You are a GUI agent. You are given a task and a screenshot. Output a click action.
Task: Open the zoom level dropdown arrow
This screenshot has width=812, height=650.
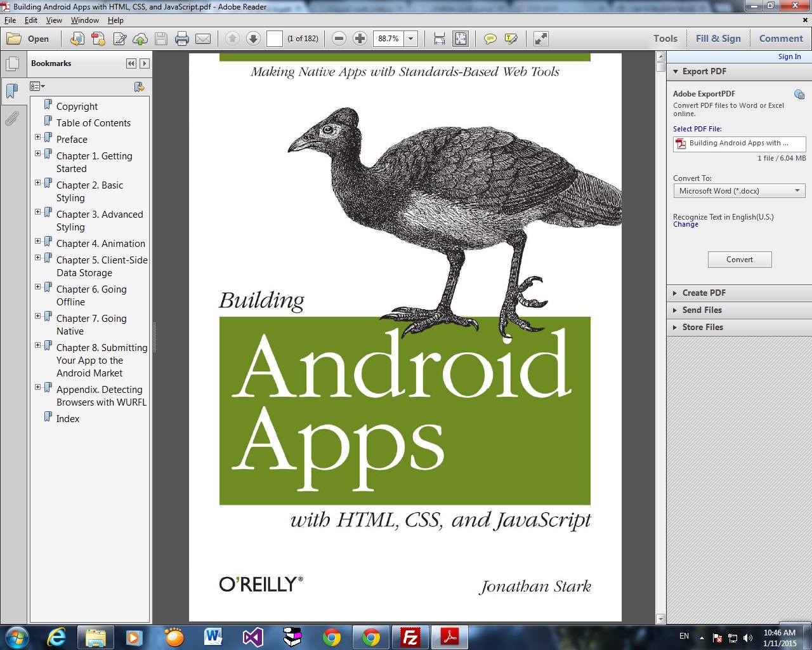click(411, 39)
